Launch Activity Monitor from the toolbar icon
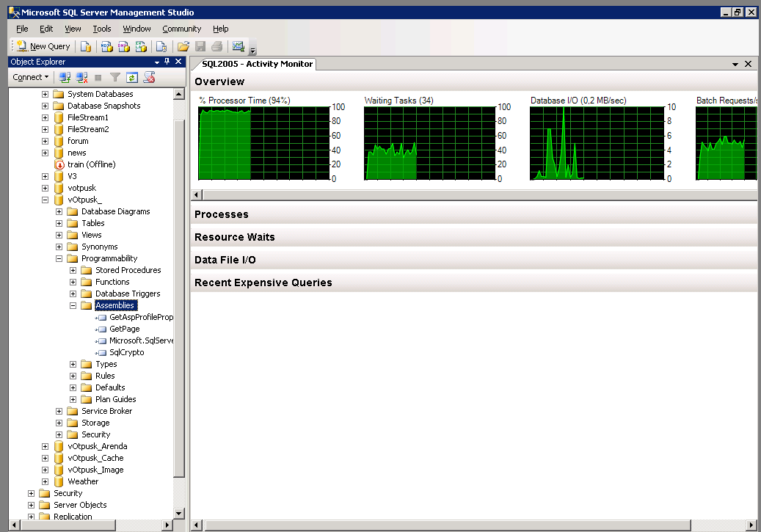This screenshot has width=761, height=532. point(239,47)
